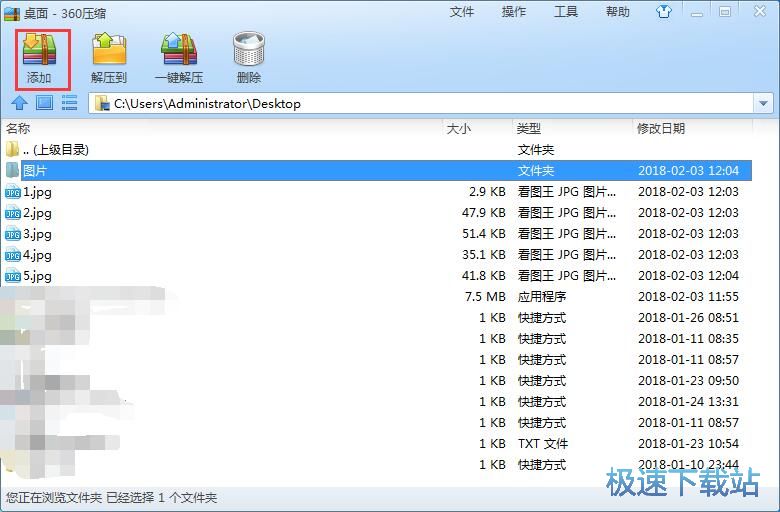Screen dimensions: 780x512
Task: Select file 4.jpg
Action: (37, 255)
